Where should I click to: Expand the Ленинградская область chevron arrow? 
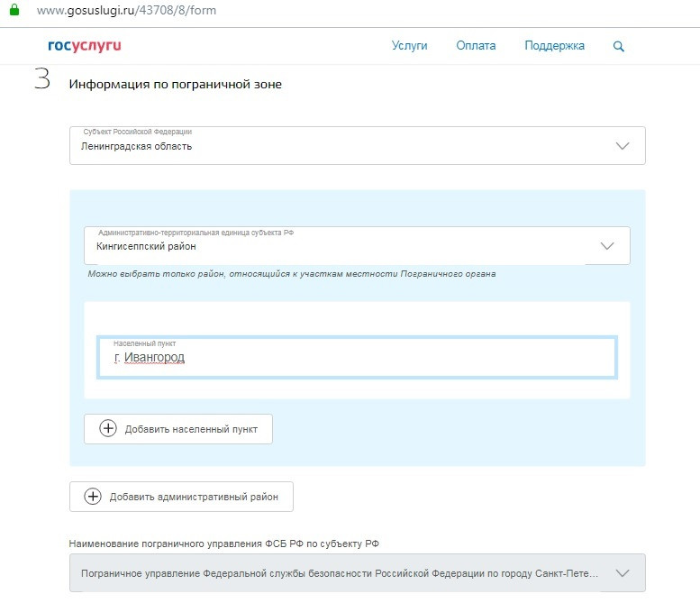pos(623,146)
